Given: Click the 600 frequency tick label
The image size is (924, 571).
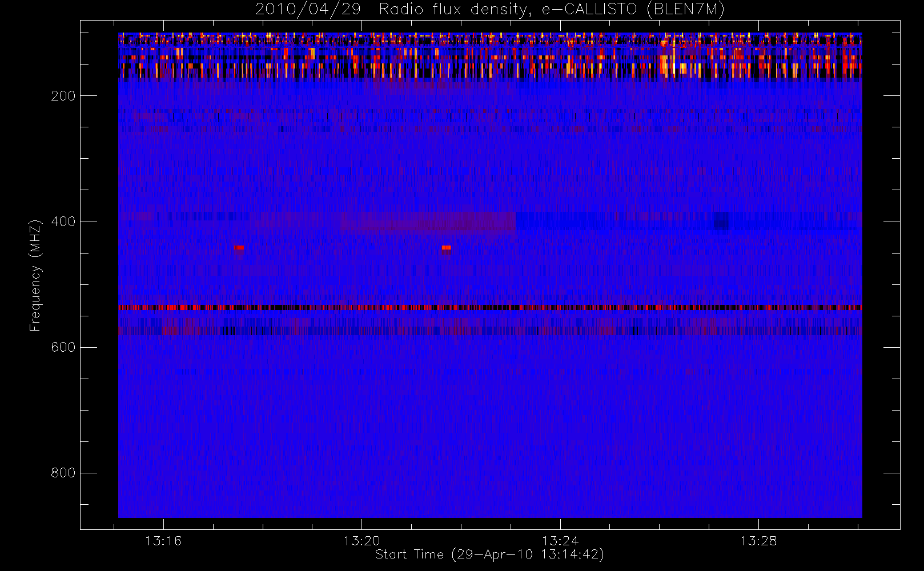Looking at the screenshot, I should point(63,347).
